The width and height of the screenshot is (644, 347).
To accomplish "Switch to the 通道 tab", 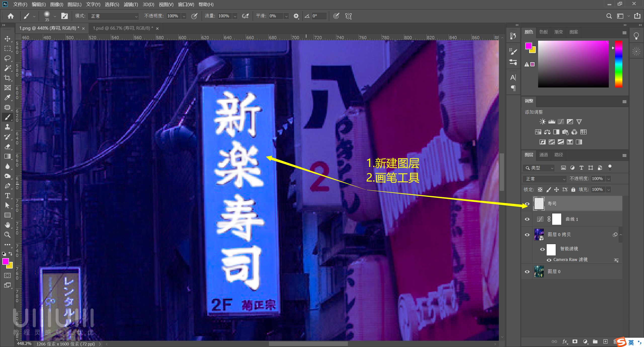I will click(544, 155).
